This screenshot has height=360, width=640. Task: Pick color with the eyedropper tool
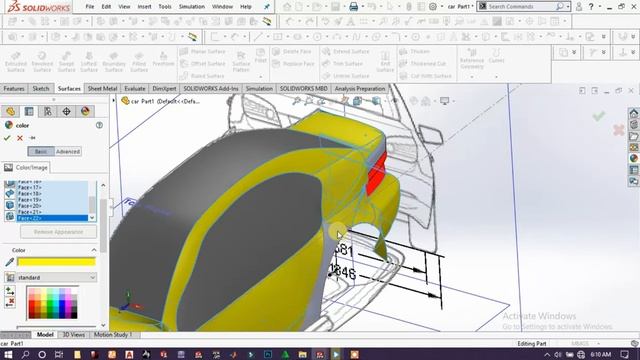click(9, 262)
